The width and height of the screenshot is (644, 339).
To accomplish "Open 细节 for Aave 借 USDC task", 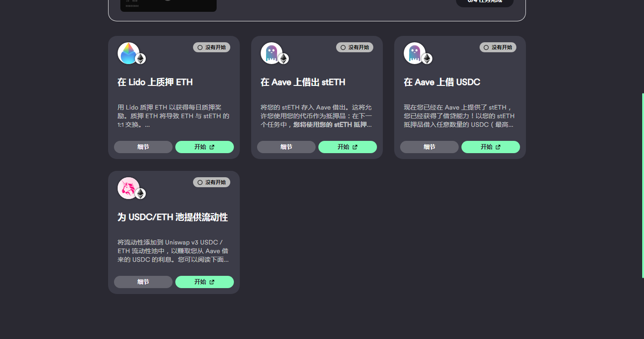I will [429, 147].
